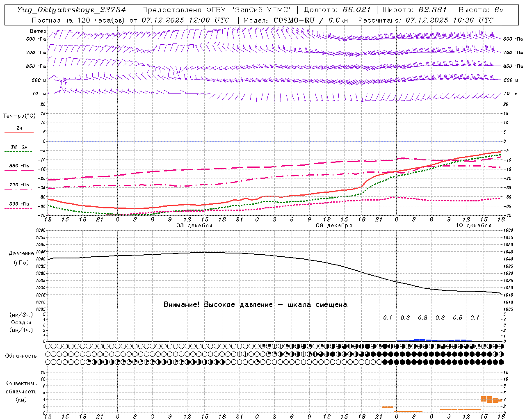Select the "Модель COSMO-RU / 6.6км" text
The height and width of the screenshot is (420, 525).
tap(296, 20)
